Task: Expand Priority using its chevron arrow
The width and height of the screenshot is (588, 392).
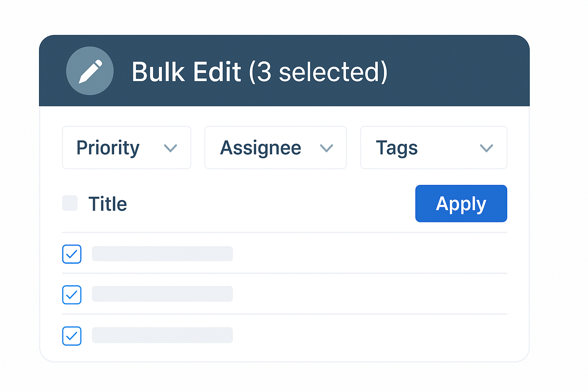Action: (171, 148)
